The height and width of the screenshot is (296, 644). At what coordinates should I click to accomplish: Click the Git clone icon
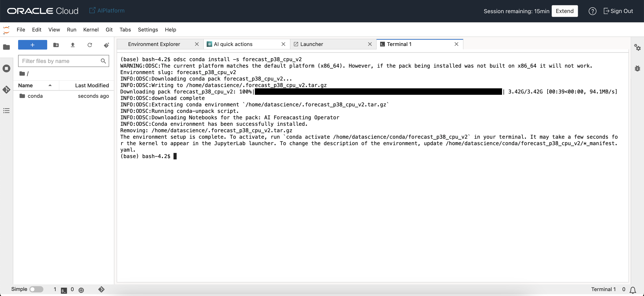point(106,45)
